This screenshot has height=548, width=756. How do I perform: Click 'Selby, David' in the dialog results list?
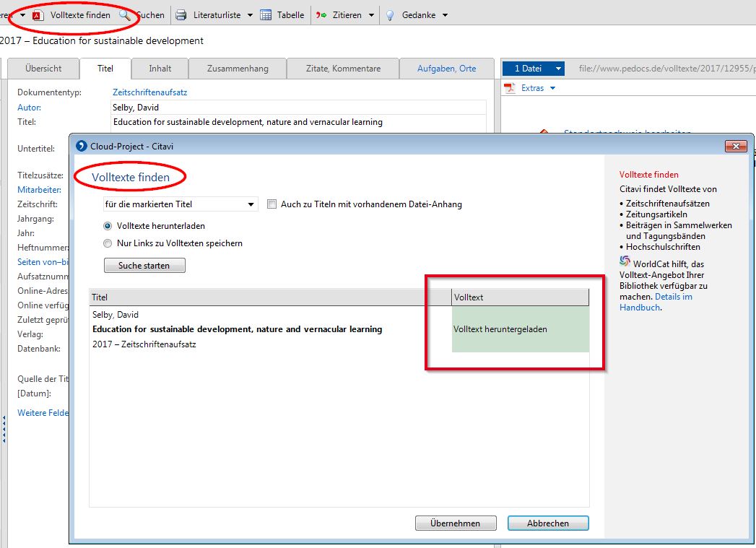coord(116,315)
